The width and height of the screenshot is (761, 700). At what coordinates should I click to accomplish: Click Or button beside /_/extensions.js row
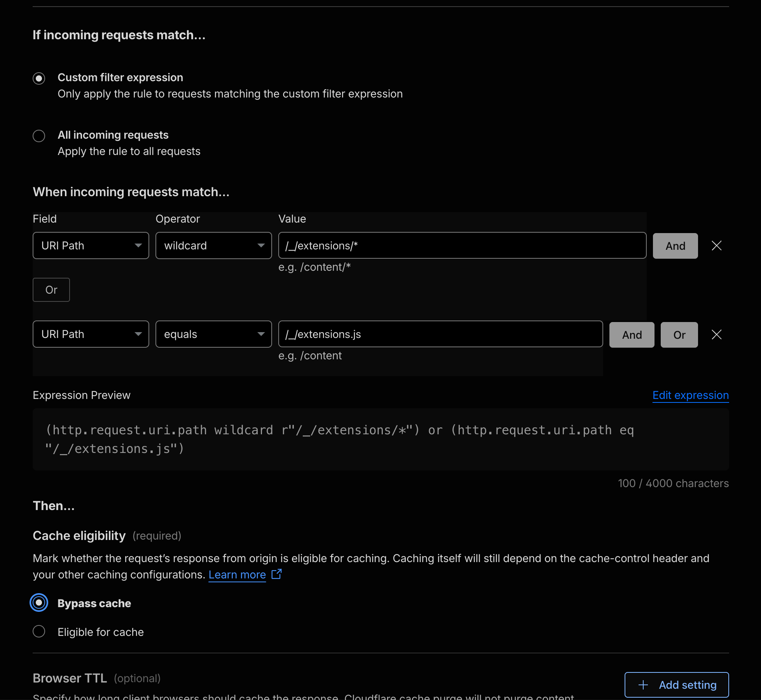679,335
